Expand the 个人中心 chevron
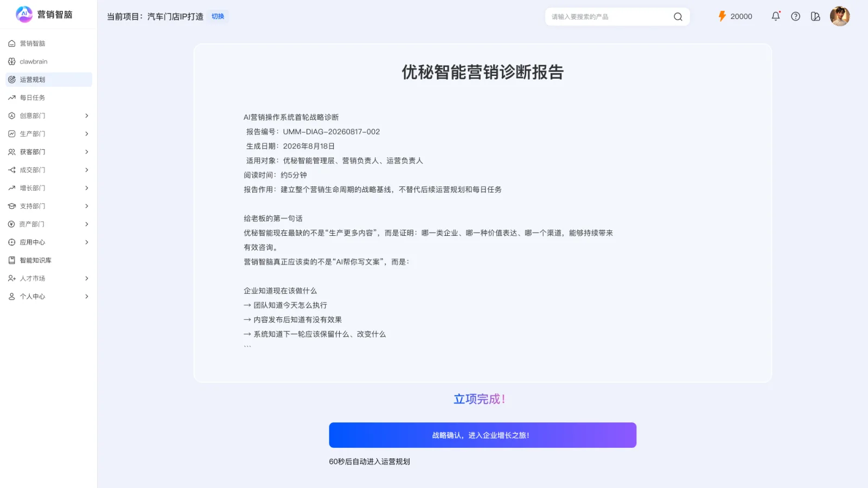Image resolution: width=868 pixels, height=488 pixels. pos(87,297)
